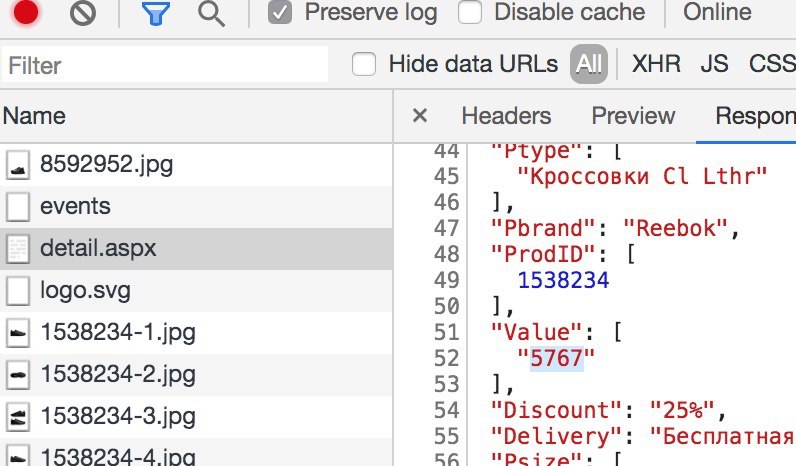This screenshot has height=466, width=796.
Task: Switch to the Headers tab
Action: pos(506,116)
